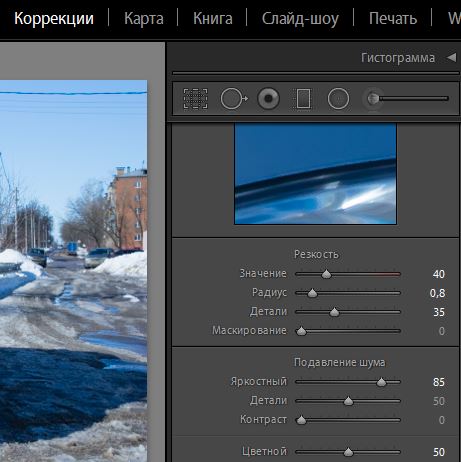This screenshot has width=461, height=462.
Task: Open the Слайд-шоу module
Action: (x=300, y=19)
